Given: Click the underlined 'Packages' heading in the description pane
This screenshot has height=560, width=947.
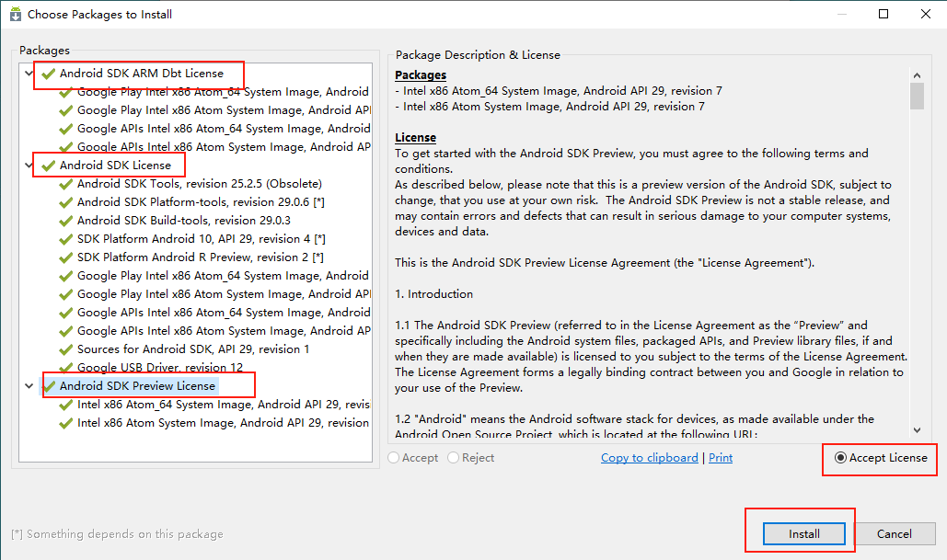Looking at the screenshot, I should (x=421, y=75).
